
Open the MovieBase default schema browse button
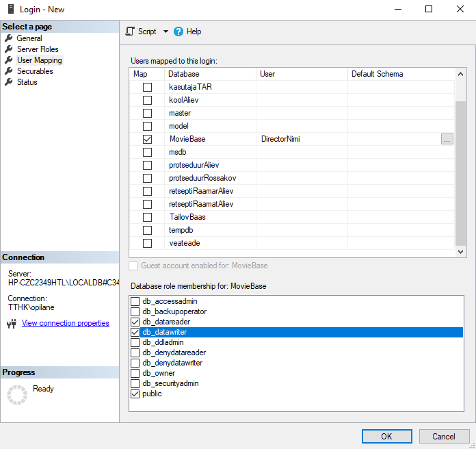[447, 139]
